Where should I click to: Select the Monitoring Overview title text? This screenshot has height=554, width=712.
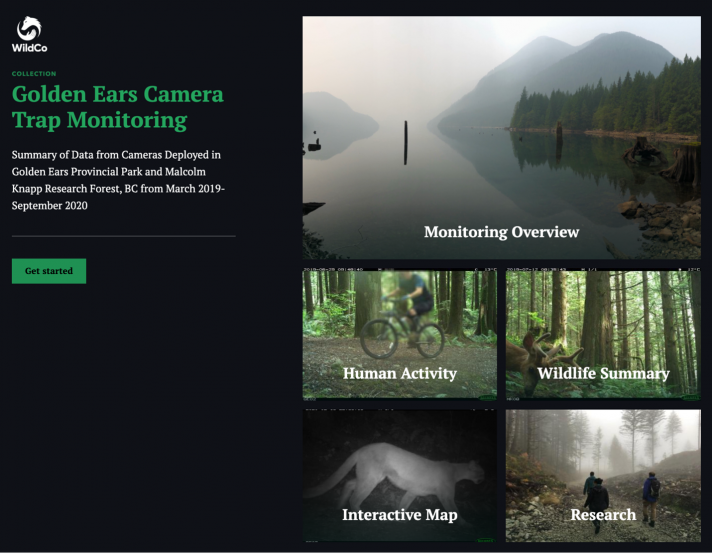pyautogui.click(x=502, y=232)
